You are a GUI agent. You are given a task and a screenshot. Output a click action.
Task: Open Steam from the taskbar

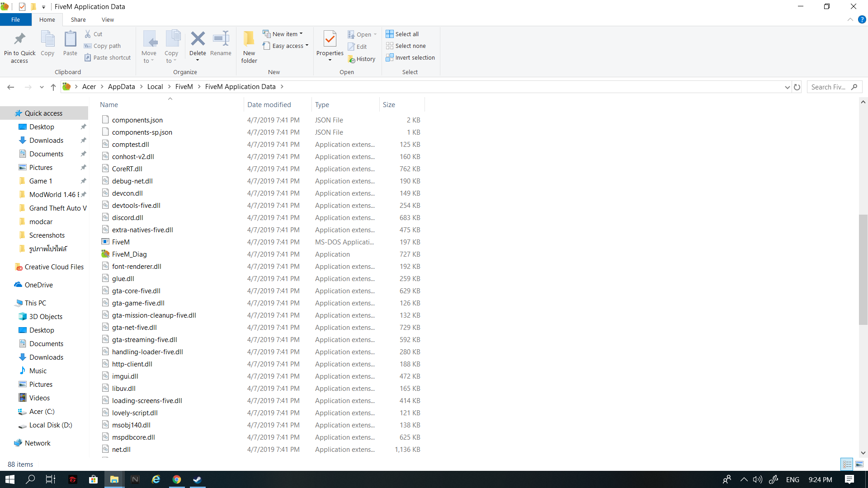[x=198, y=479]
